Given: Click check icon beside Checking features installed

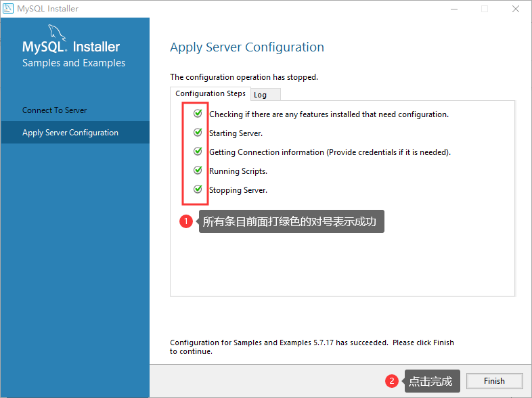Looking at the screenshot, I should pyautogui.click(x=198, y=113).
